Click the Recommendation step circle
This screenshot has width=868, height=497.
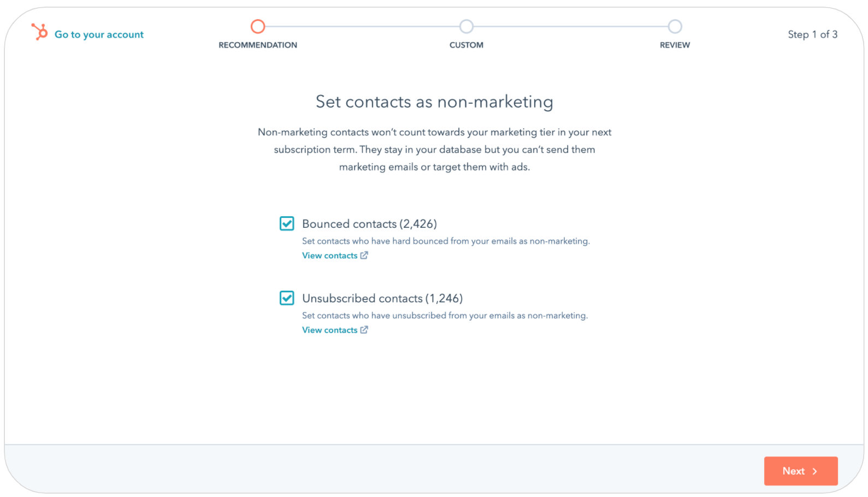pyautogui.click(x=258, y=26)
